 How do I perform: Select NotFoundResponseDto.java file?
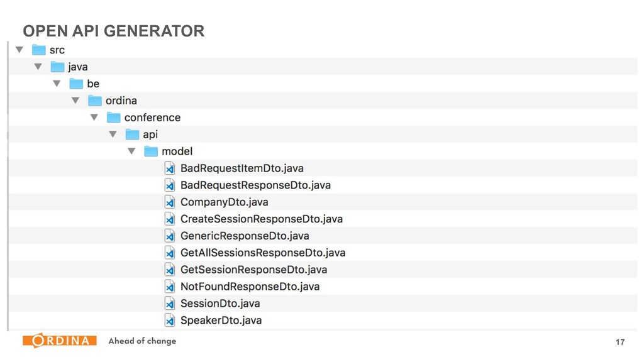pyautogui.click(x=250, y=287)
